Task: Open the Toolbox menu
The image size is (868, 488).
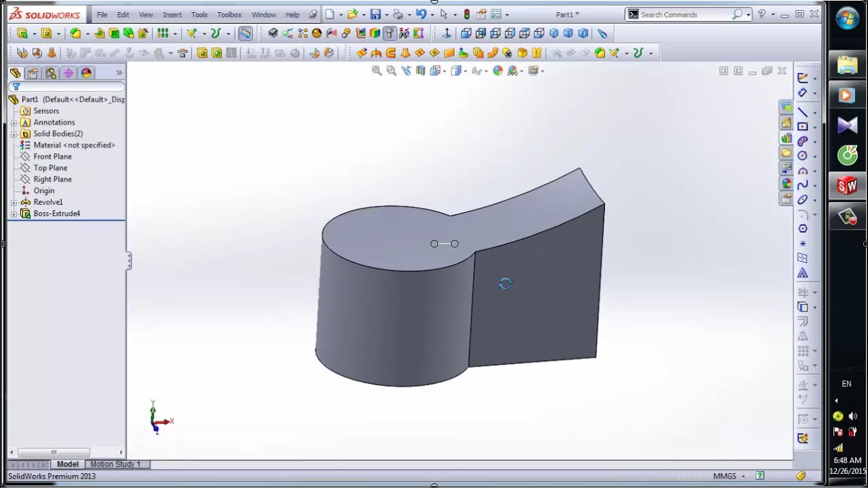Action: click(229, 14)
